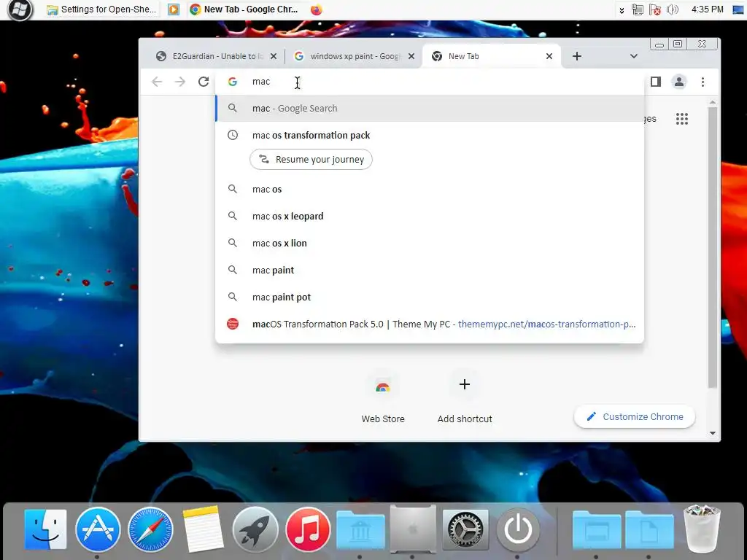Screen dimensions: 747x560
Task: Click Customize Chrome button
Action: click(635, 416)
